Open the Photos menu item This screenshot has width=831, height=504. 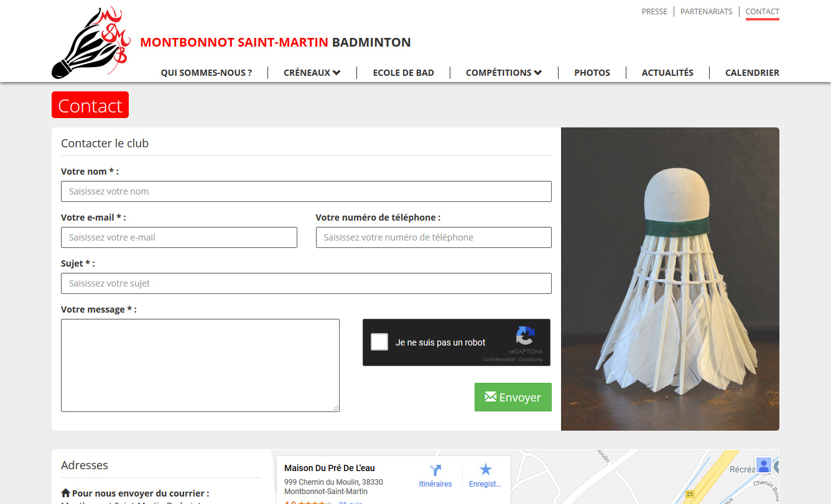point(592,73)
